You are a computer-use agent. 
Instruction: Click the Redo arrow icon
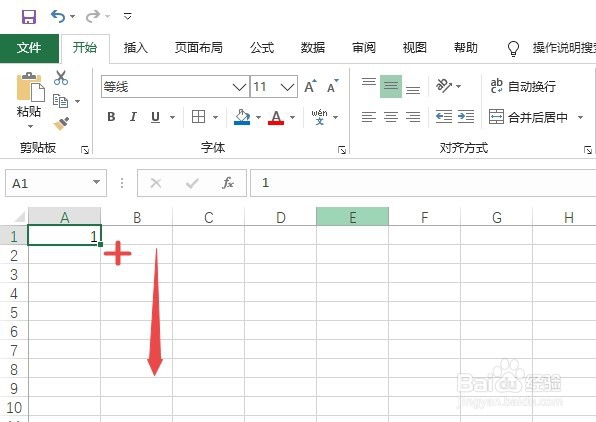pyautogui.click(x=93, y=16)
